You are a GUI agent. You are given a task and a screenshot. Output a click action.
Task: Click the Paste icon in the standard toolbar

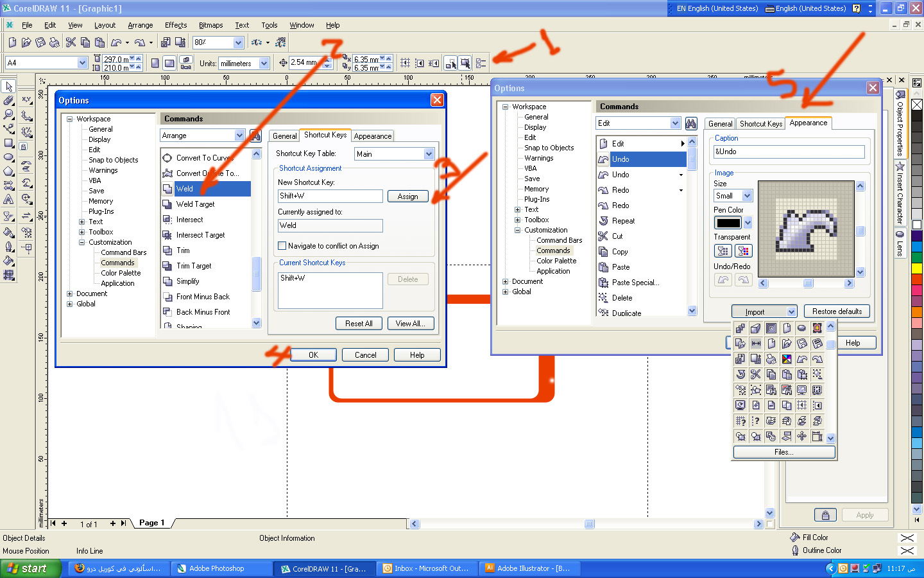point(99,42)
